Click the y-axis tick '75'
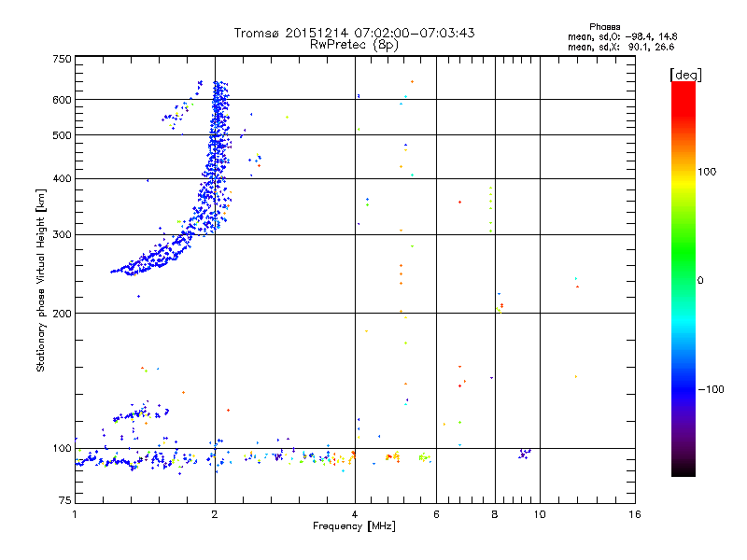This screenshot has height=560, width=747. point(65,500)
